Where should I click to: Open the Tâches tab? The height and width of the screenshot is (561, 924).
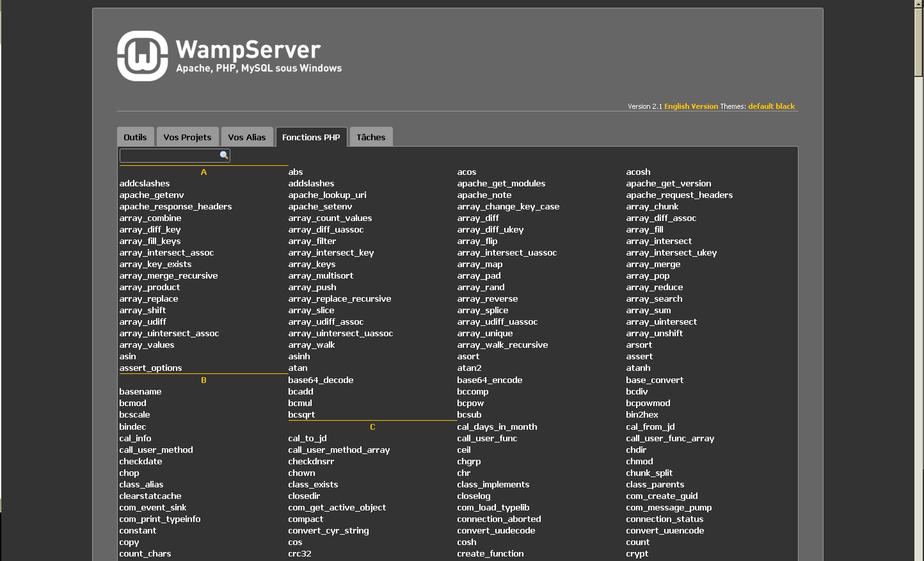(370, 137)
